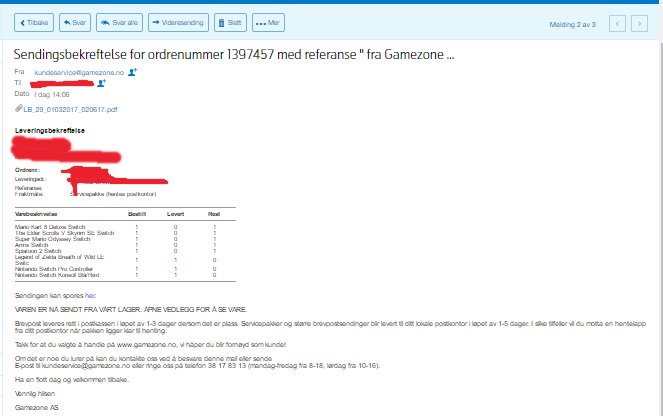Click the 'Bestilt' column header
The height and width of the screenshot is (416, 663).
pos(137,214)
